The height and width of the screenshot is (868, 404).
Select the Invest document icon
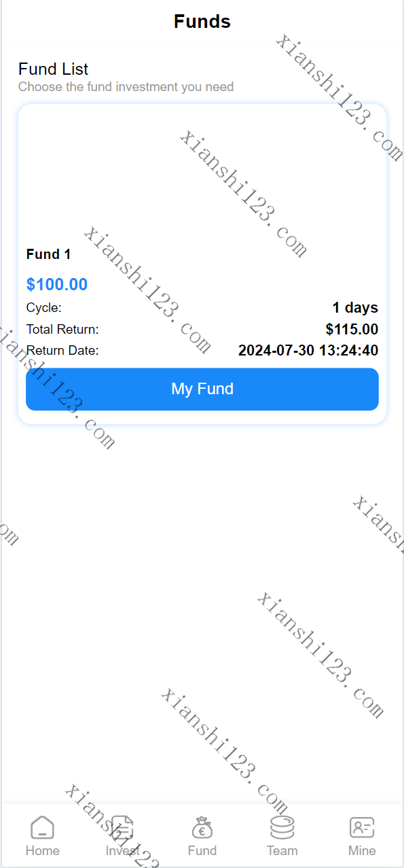coord(122,827)
